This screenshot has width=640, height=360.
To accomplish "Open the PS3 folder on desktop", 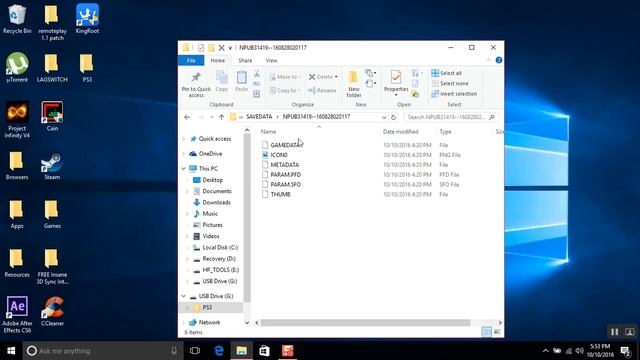I will point(87,67).
